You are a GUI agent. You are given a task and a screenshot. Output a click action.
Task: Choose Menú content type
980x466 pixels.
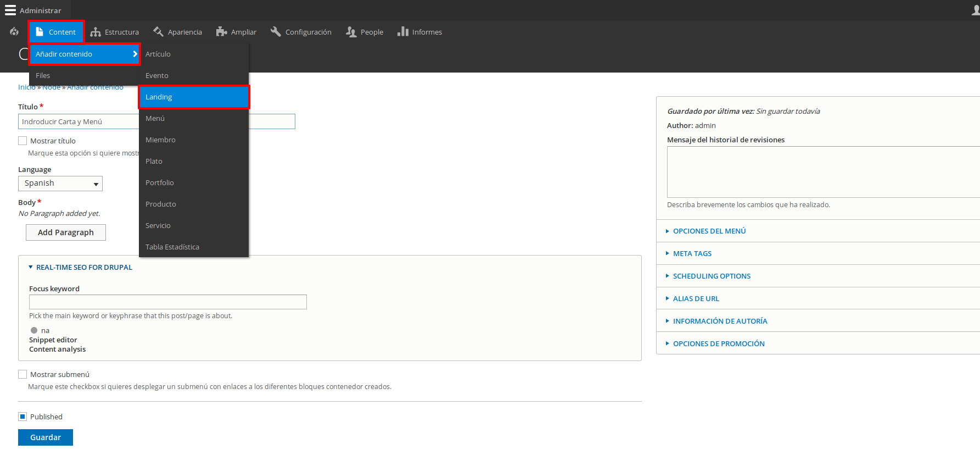[194, 118]
